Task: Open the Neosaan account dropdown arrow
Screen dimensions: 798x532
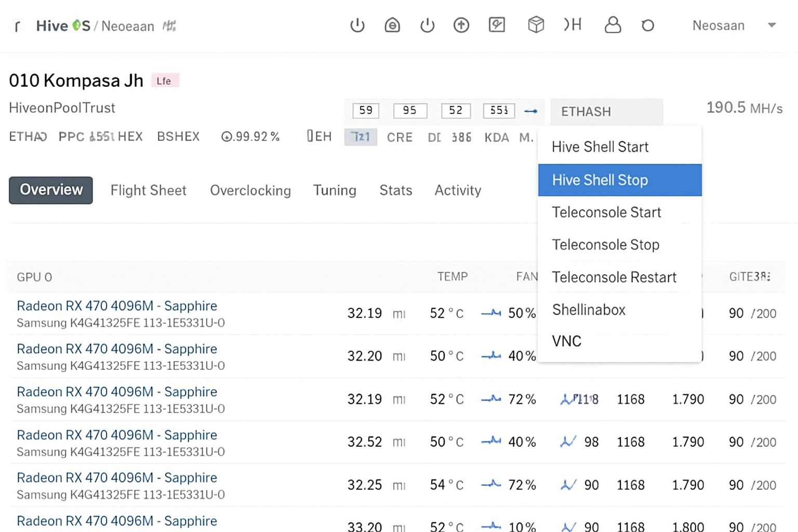Action: 772,25
